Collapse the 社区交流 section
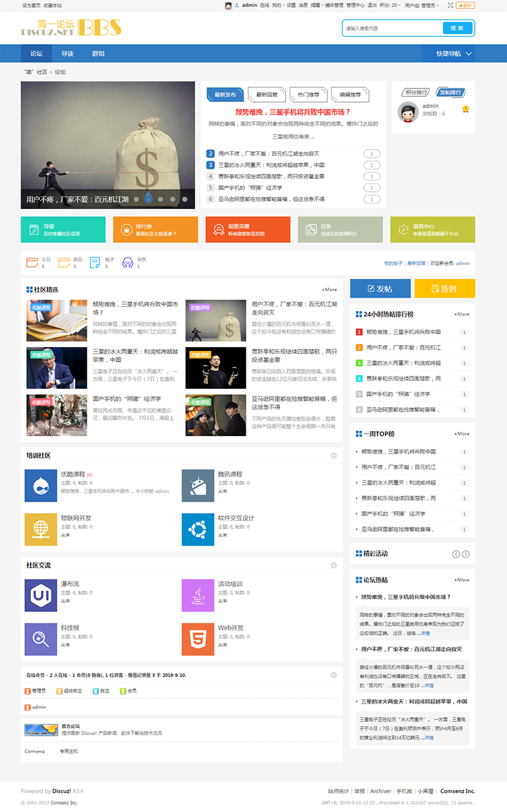 pos(334,565)
